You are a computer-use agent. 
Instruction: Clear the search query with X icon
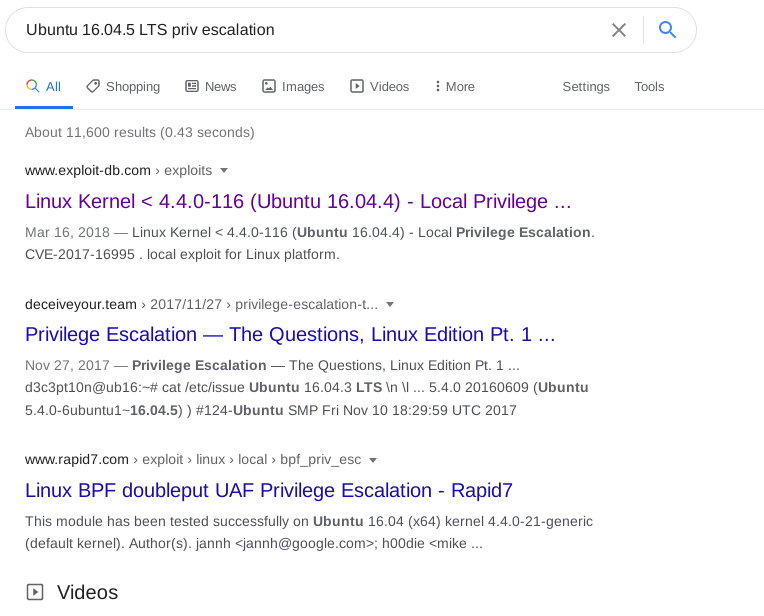coord(619,30)
